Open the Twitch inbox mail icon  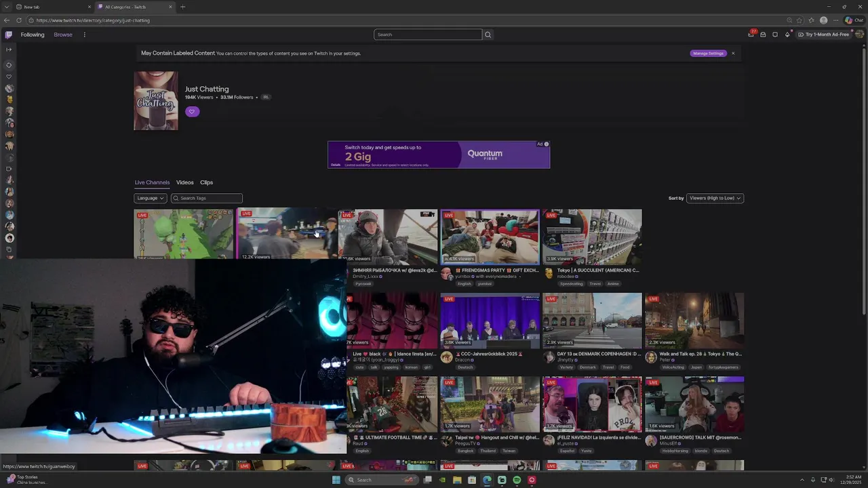click(x=763, y=35)
